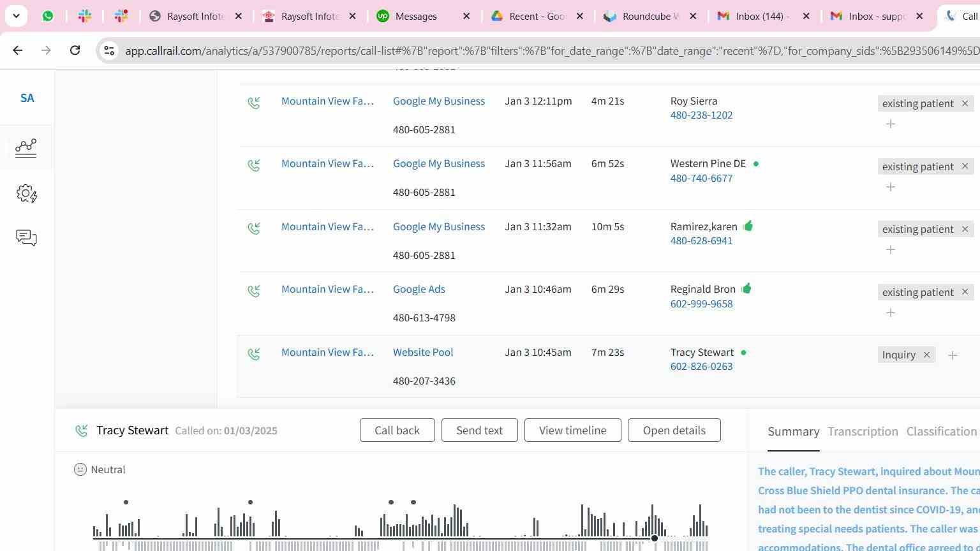The height and width of the screenshot is (551, 980).
Task: Open View timeline for Tracy Stewart
Action: (x=572, y=430)
